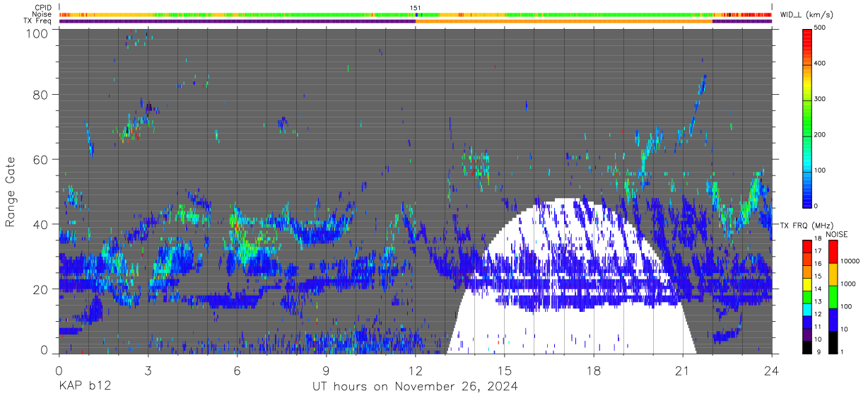This screenshot has width=868, height=401.
Task: Click the 1 label on NOISE scale
Action: click(842, 351)
